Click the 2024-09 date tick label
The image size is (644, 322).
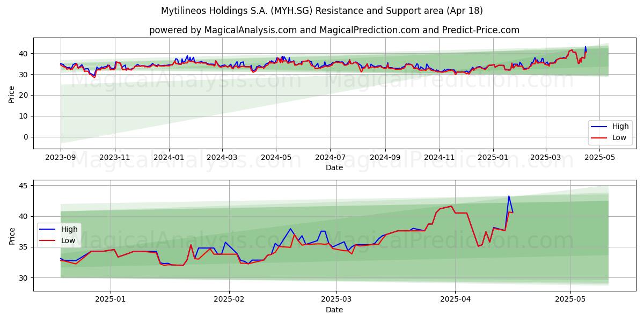385,158
